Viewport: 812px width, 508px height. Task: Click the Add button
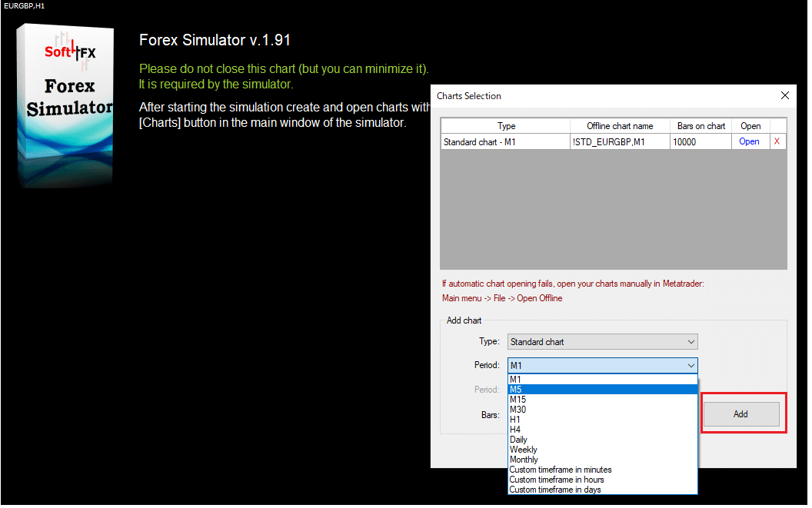pos(740,413)
